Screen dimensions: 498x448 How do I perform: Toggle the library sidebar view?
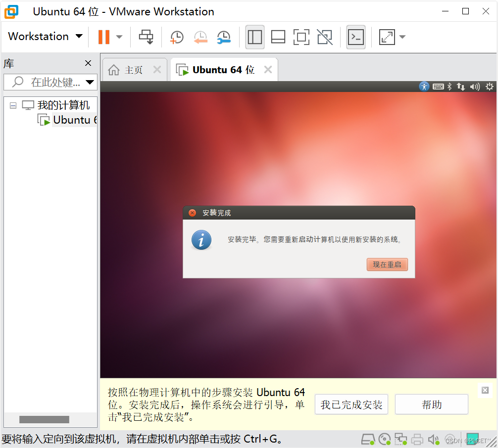click(x=255, y=37)
